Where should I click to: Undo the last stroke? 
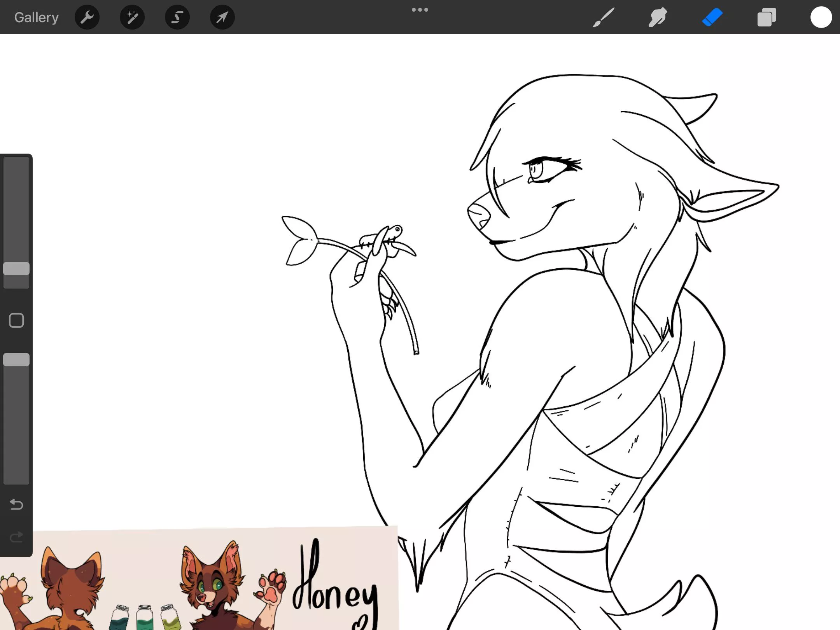[16, 504]
